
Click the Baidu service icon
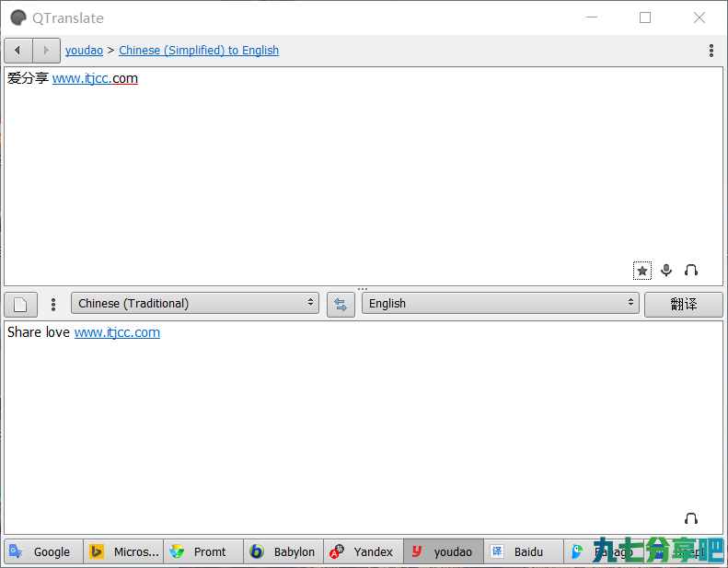[x=497, y=551]
